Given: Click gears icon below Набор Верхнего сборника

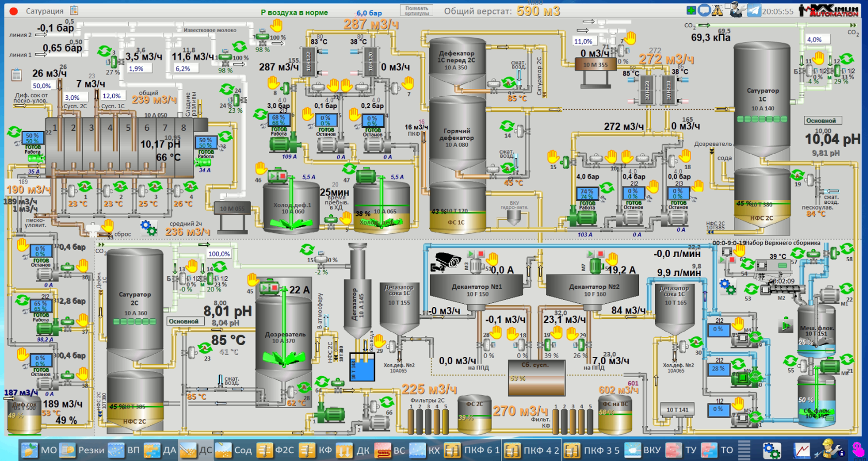Looking at the screenshot, I should [728, 286].
